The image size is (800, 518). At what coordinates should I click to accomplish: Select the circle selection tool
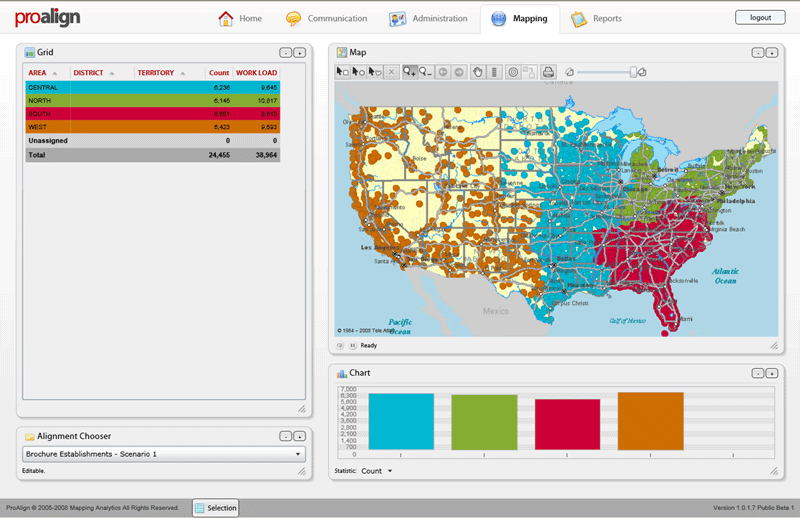(x=358, y=72)
